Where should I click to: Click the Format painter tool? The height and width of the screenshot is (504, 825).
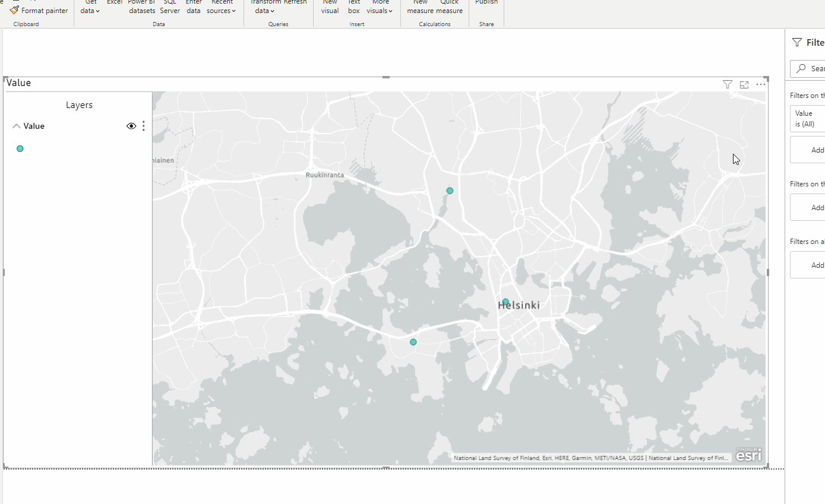pos(39,11)
